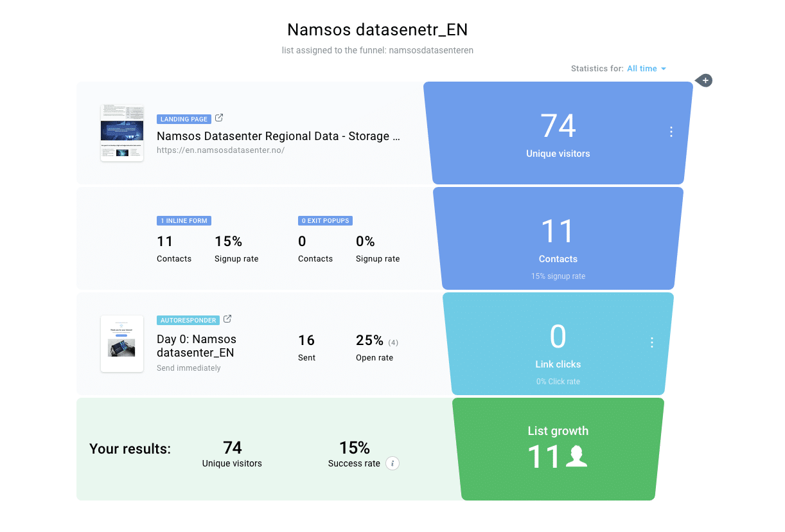Click the List growth person icon
This screenshot has height=532, width=785.
tap(576, 456)
